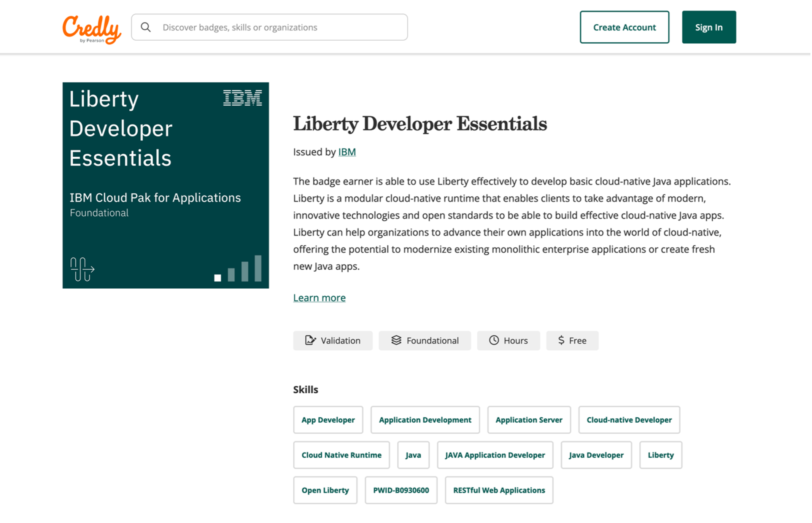Click the Foundational stacked-layers icon
This screenshot has height=523, width=812.
tap(396, 340)
